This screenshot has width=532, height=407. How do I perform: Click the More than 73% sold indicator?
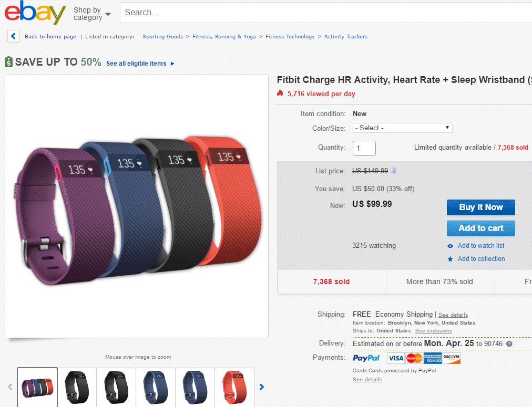440,282
